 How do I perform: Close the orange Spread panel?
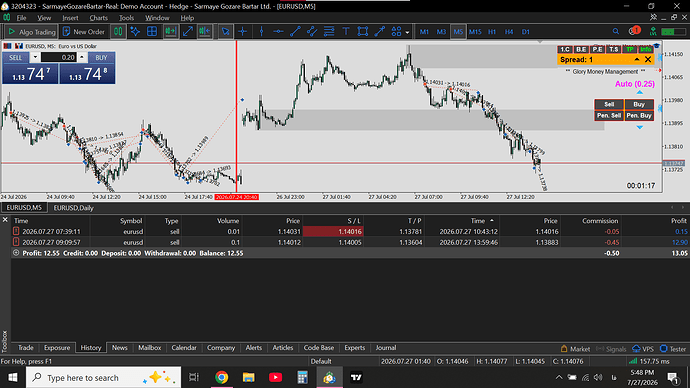click(648, 59)
